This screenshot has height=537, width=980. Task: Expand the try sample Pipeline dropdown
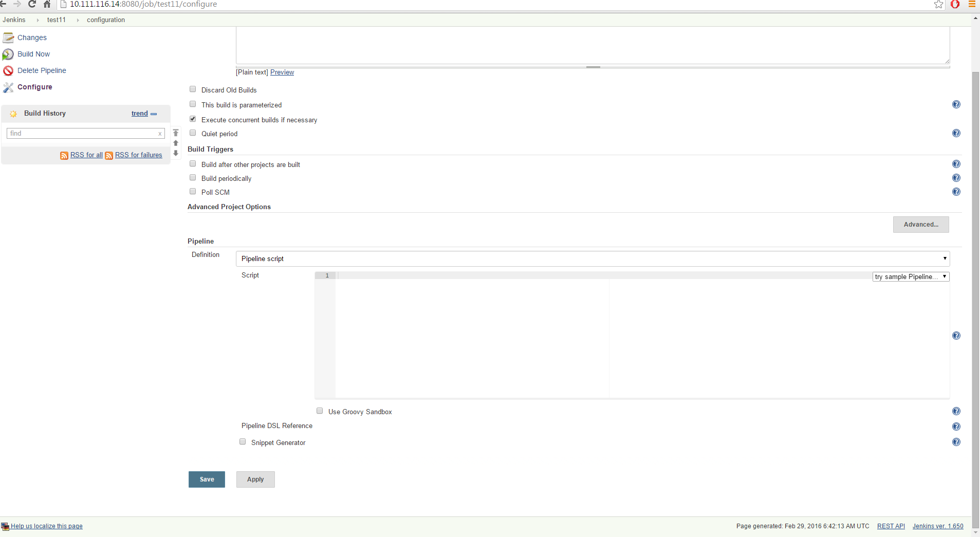(910, 277)
